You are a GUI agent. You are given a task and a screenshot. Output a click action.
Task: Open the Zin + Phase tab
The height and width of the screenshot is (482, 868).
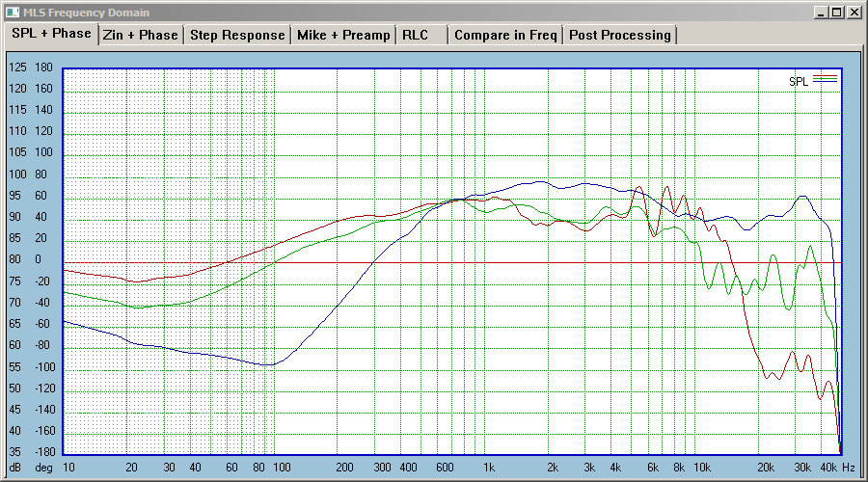pyautogui.click(x=141, y=35)
